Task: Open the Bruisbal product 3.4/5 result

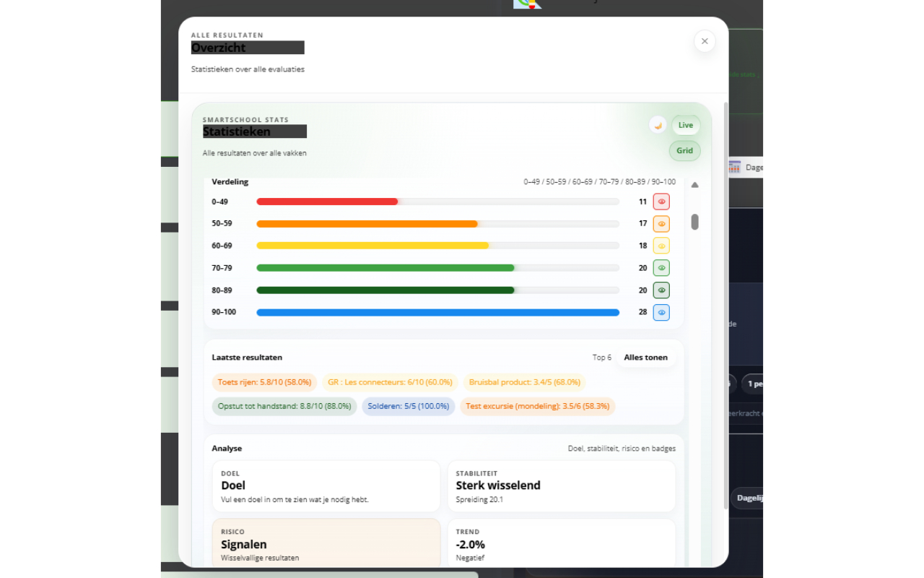Action: pos(525,382)
